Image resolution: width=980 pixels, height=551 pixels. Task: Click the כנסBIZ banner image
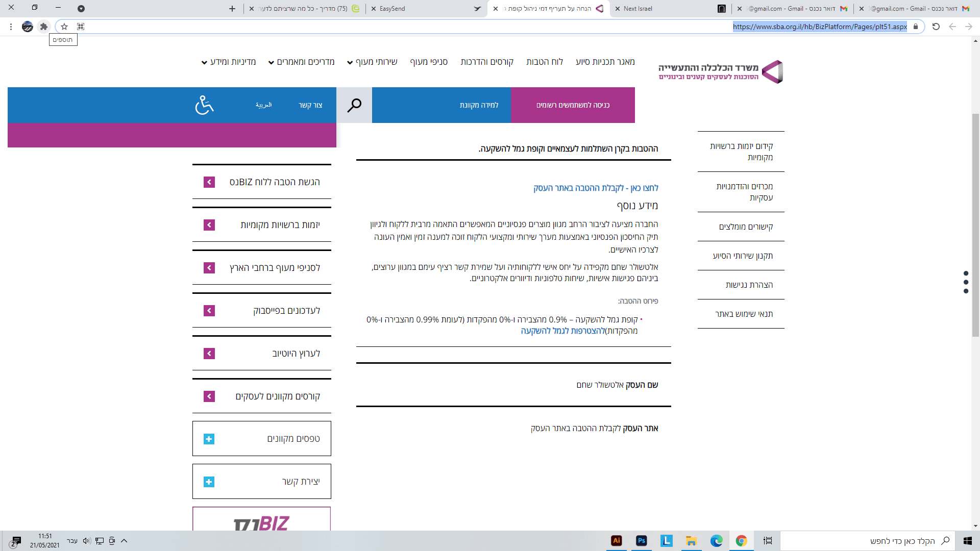coord(261,519)
